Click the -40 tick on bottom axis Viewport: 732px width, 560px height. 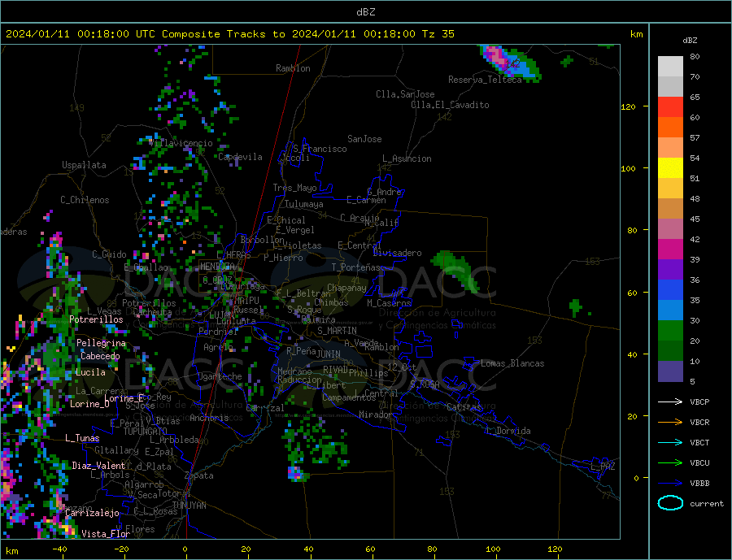click(59, 549)
